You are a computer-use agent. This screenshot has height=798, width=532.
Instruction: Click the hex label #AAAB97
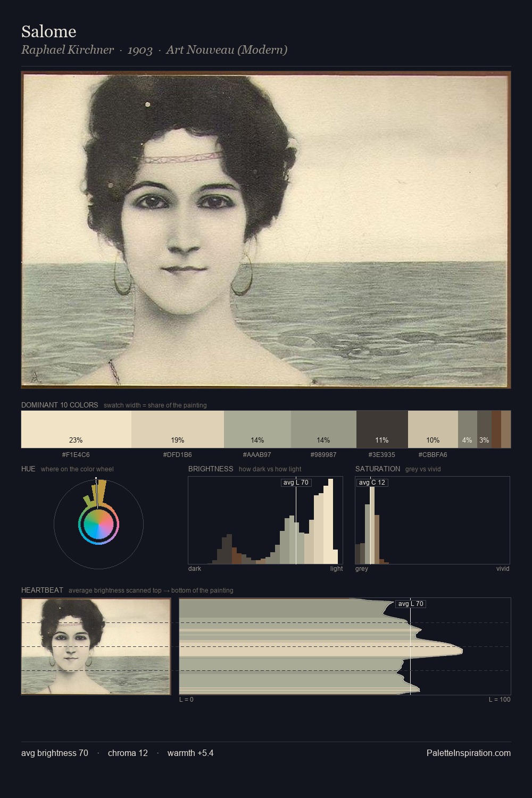tap(257, 455)
